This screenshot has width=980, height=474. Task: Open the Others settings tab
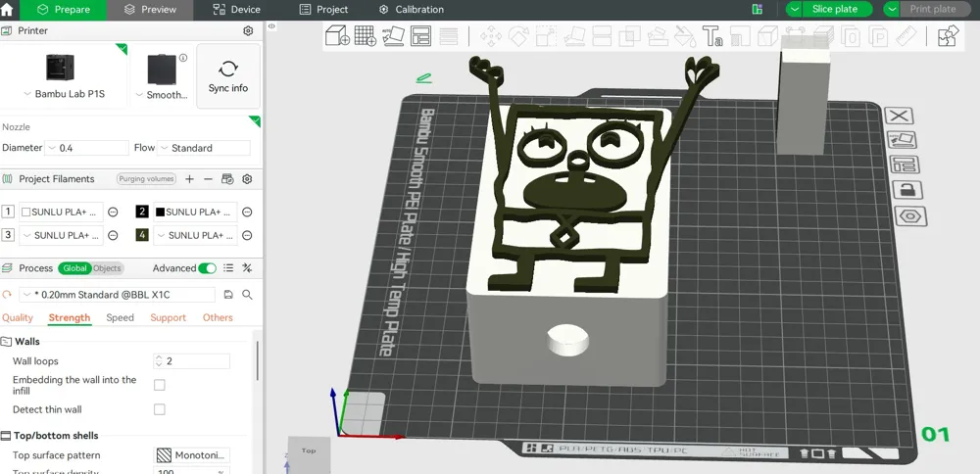point(218,318)
